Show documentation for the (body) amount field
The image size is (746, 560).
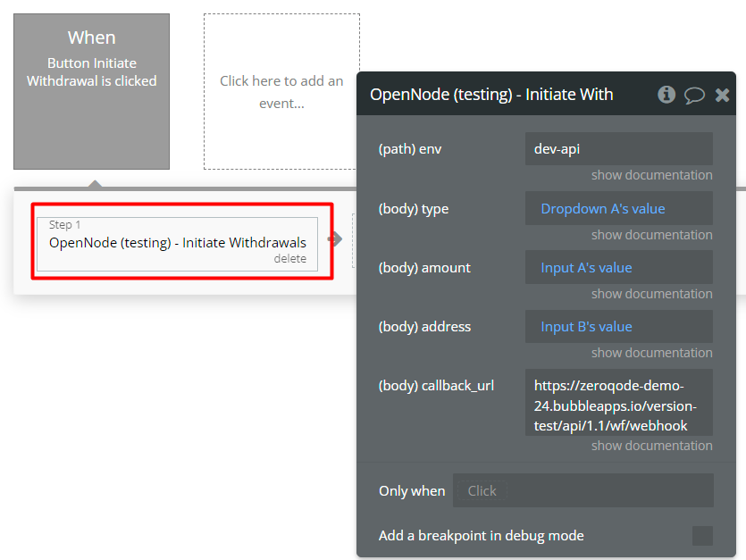click(652, 294)
